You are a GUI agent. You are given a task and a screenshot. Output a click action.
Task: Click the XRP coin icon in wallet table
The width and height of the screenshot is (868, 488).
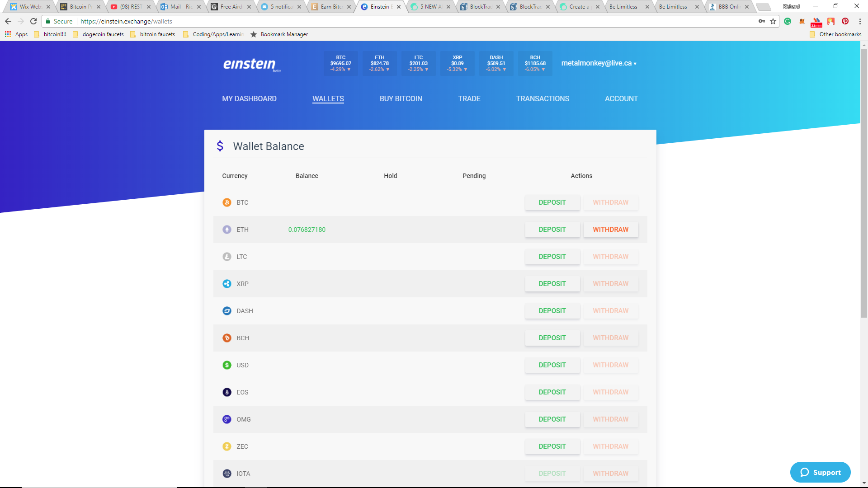[x=227, y=284]
